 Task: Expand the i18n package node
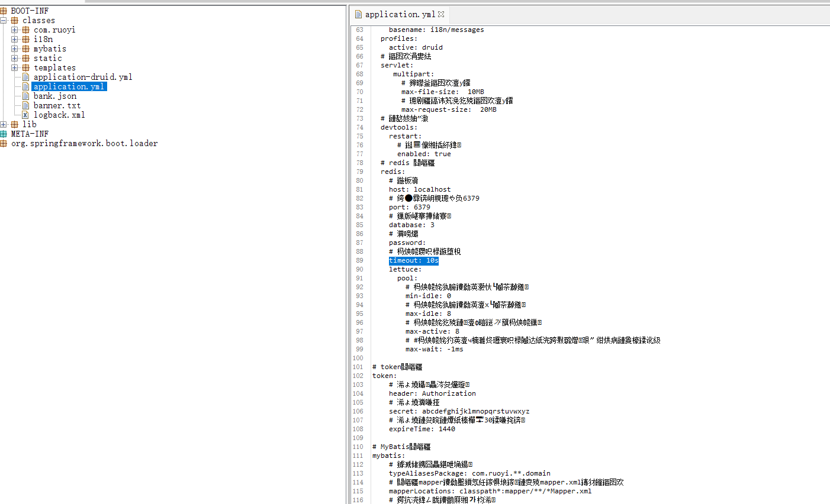(x=15, y=39)
